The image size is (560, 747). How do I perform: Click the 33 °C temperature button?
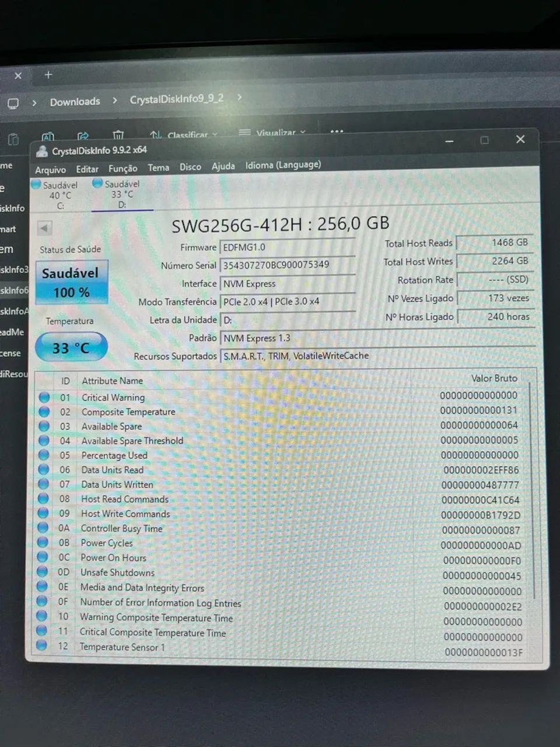[71, 348]
